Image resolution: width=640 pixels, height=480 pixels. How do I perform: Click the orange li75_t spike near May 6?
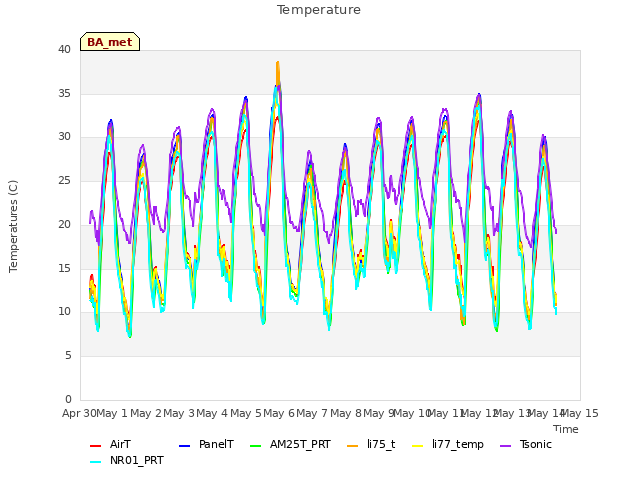(278, 71)
